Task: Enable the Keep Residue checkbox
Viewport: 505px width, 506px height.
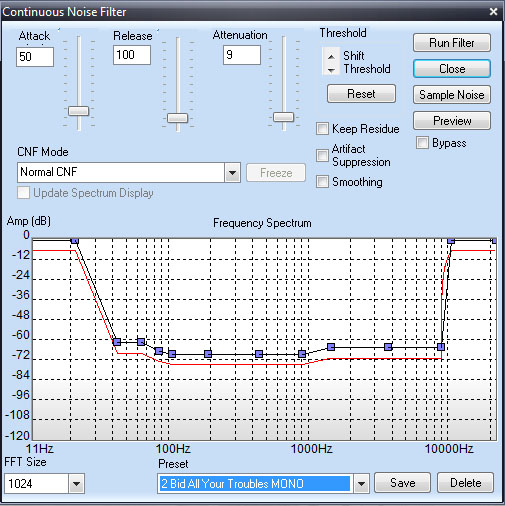Action: [322, 129]
